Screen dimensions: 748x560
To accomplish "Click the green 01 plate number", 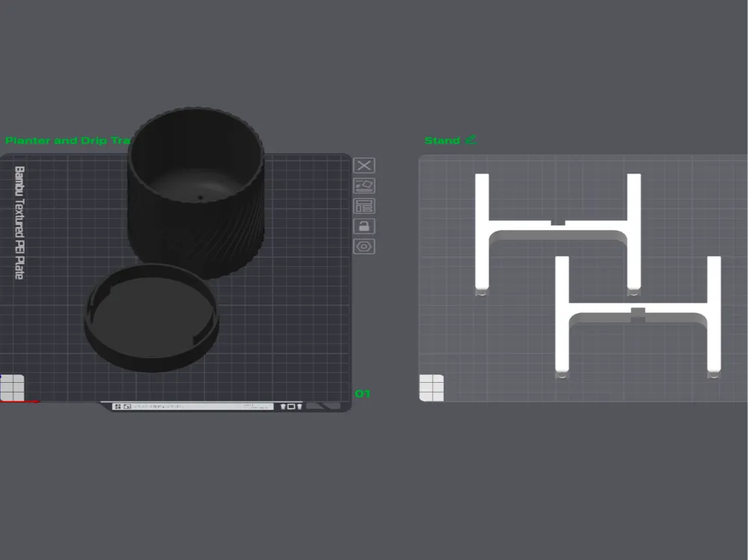I will (x=363, y=393).
